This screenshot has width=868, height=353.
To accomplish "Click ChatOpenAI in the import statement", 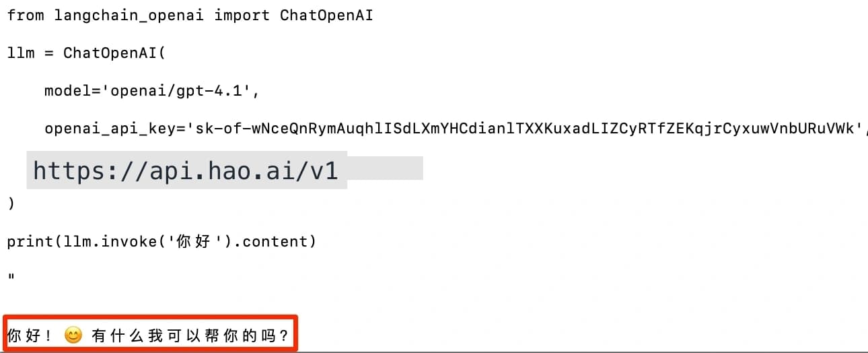I will 326,15.
